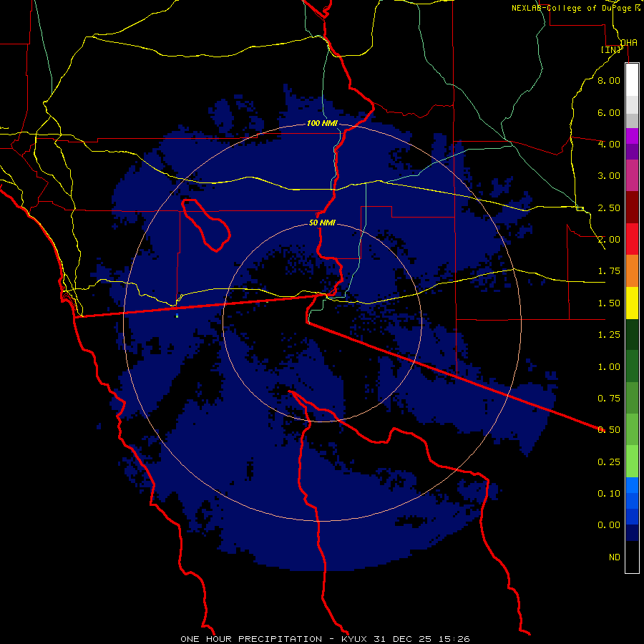Image resolution: width=644 pixels, height=644 pixels.
Task: Pick the bright magenta swatch in color bar
Action: pos(632,136)
